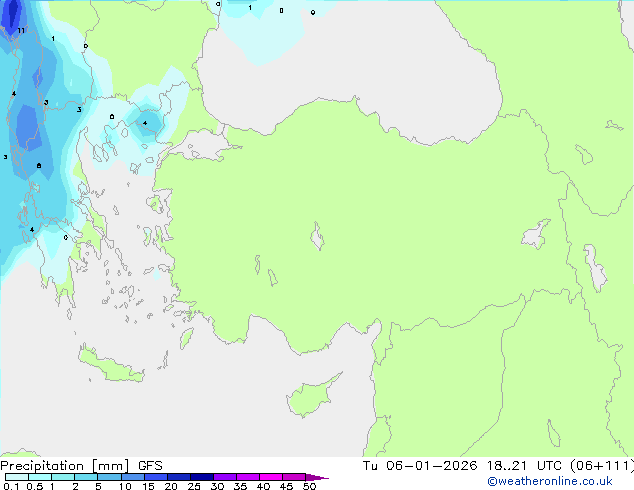Click the 15–20 mm blue legend swatch
The width and height of the screenshot is (634, 490).
coord(156,477)
